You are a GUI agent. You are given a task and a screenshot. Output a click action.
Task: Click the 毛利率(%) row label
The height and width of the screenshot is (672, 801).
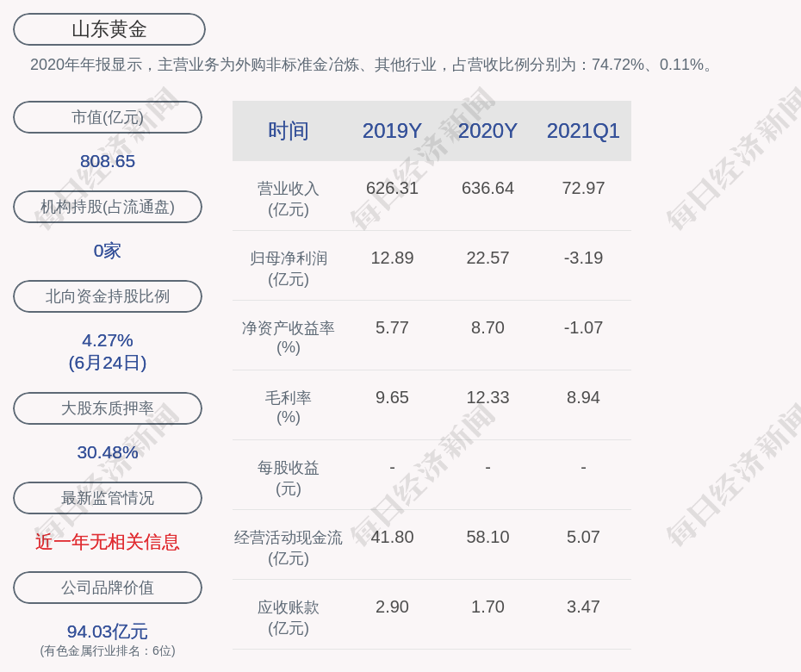[x=289, y=408]
